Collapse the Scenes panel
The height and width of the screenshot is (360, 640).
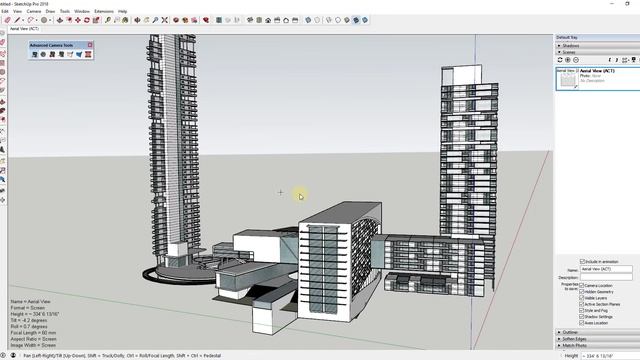[x=598, y=52]
